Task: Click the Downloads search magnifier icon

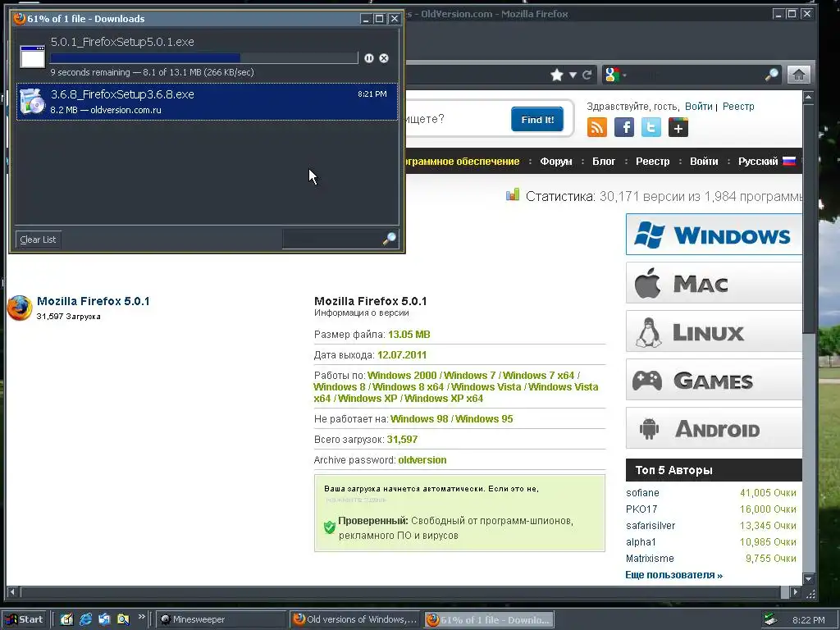Action: [x=390, y=239]
